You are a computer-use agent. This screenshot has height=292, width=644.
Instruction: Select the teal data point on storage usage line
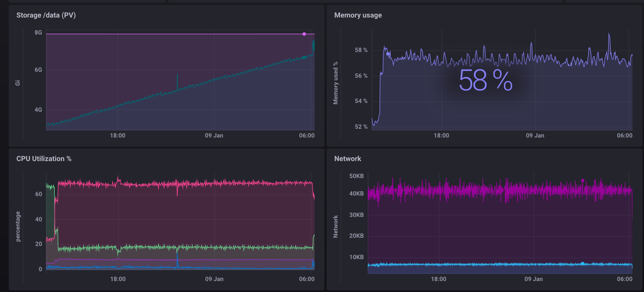click(304, 57)
